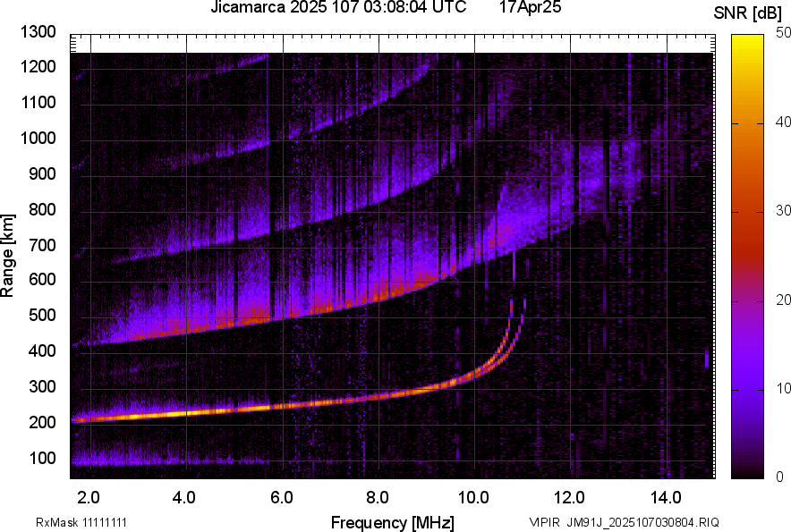Click the file name 'JM91J_2025107030804.RIQ'
The image size is (791, 532).
tap(642, 522)
